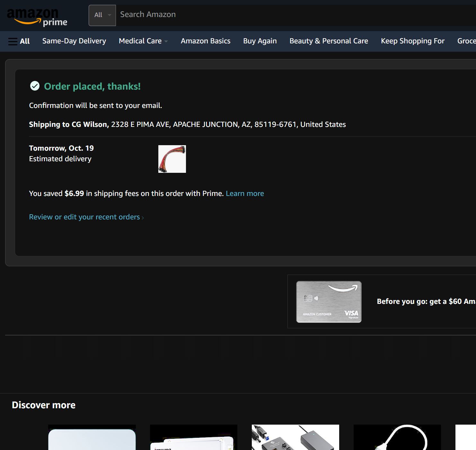
Task: Click the $6.99 savings amount
Action: coord(74,193)
